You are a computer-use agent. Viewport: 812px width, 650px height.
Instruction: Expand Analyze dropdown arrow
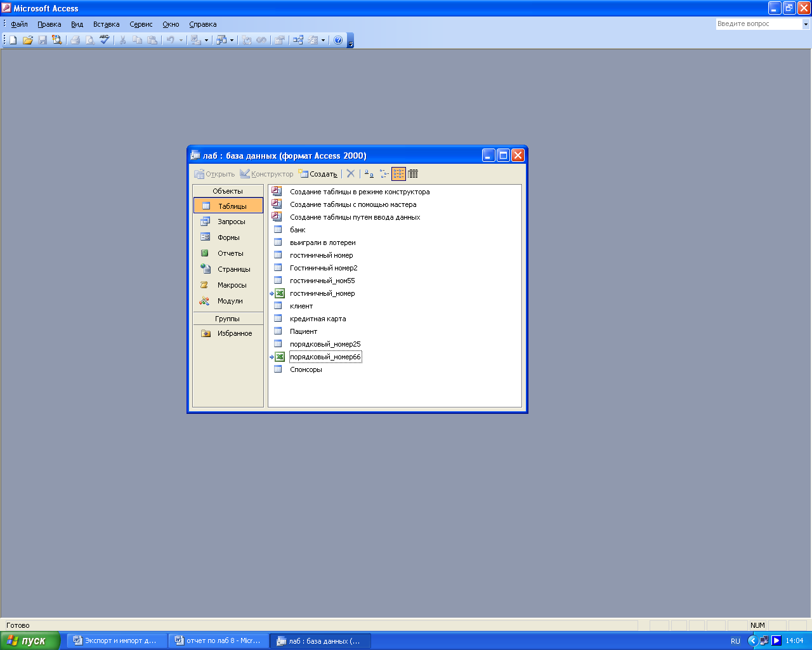tap(232, 40)
